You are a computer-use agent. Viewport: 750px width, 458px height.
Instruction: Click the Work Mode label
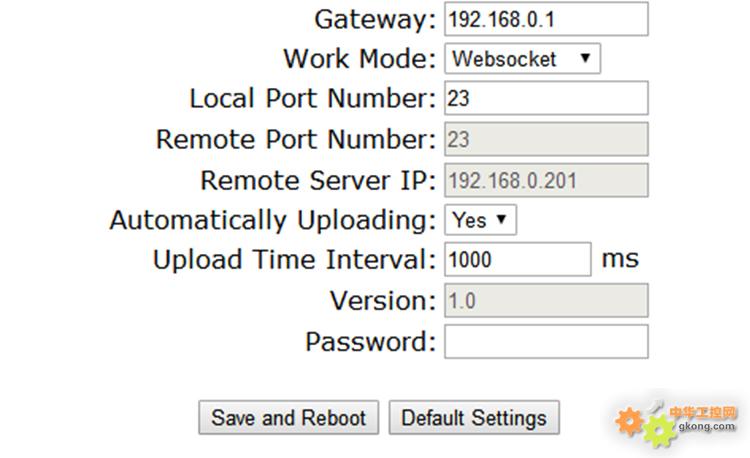click(360, 59)
